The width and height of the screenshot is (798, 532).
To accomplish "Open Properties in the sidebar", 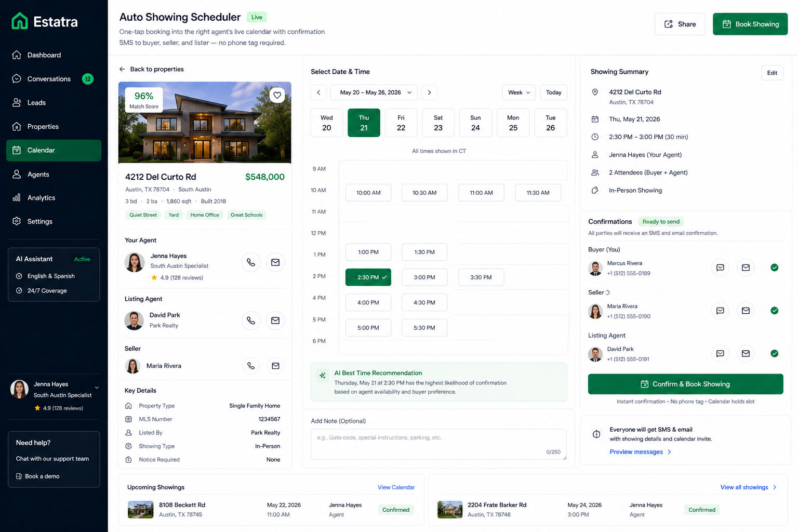I will coord(54,127).
